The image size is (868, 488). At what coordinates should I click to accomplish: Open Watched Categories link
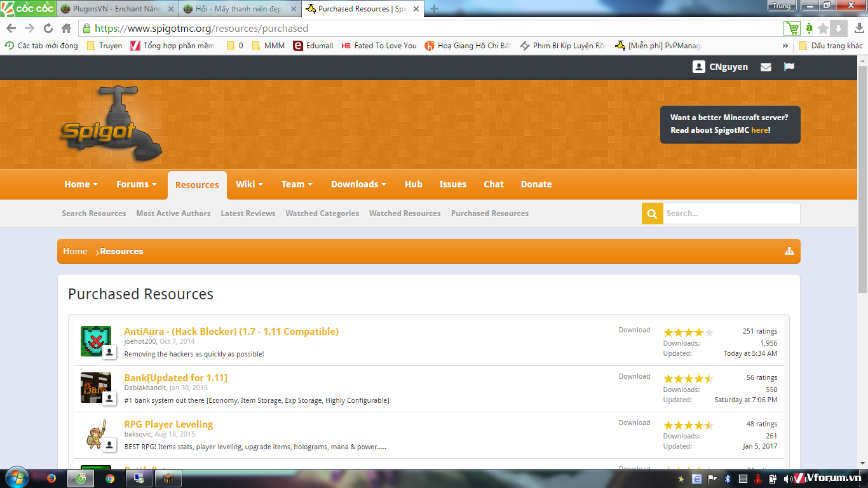pyautogui.click(x=322, y=213)
